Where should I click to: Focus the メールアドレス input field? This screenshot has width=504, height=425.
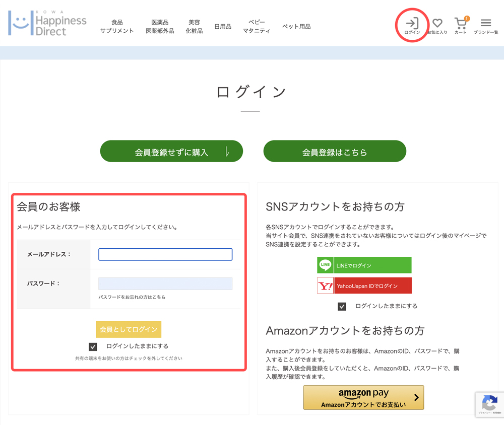[x=165, y=254]
